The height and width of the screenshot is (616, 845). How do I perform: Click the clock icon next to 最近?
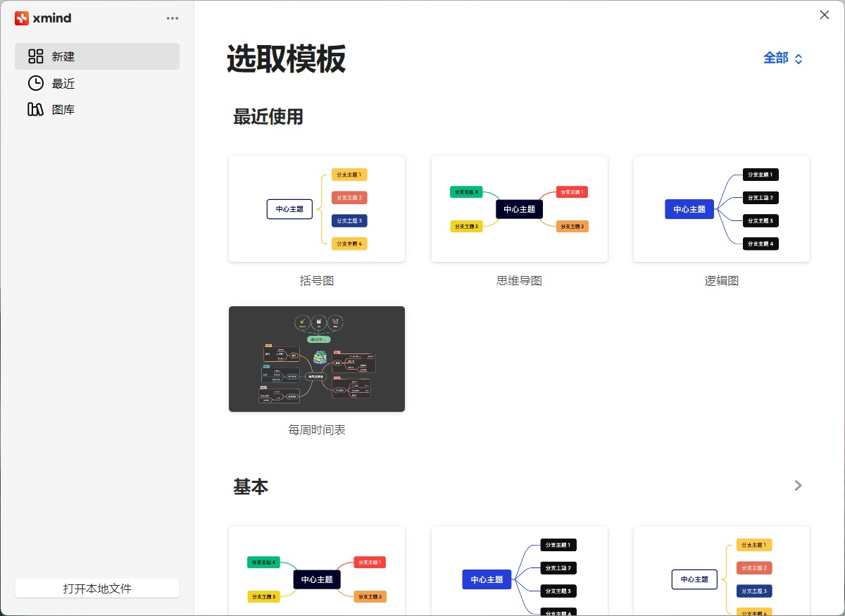click(x=35, y=82)
